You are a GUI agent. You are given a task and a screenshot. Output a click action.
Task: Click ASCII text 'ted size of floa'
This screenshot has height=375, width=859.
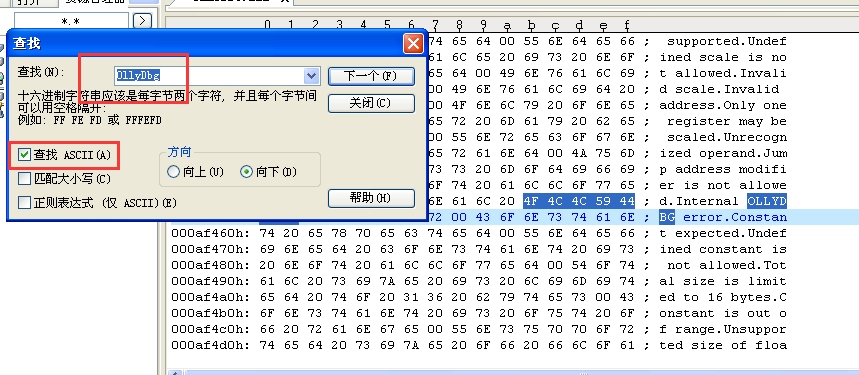pos(723,345)
